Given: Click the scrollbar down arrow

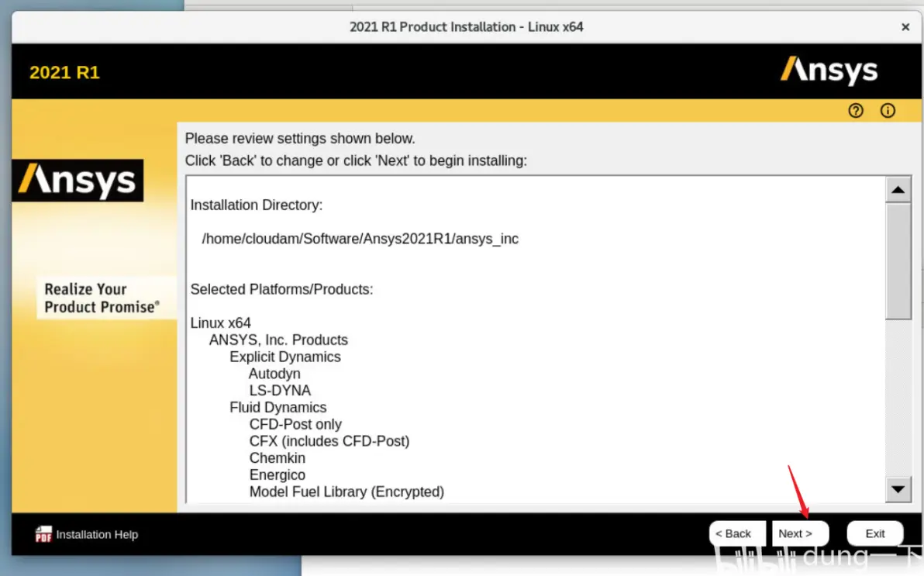Looking at the screenshot, I should (x=898, y=488).
